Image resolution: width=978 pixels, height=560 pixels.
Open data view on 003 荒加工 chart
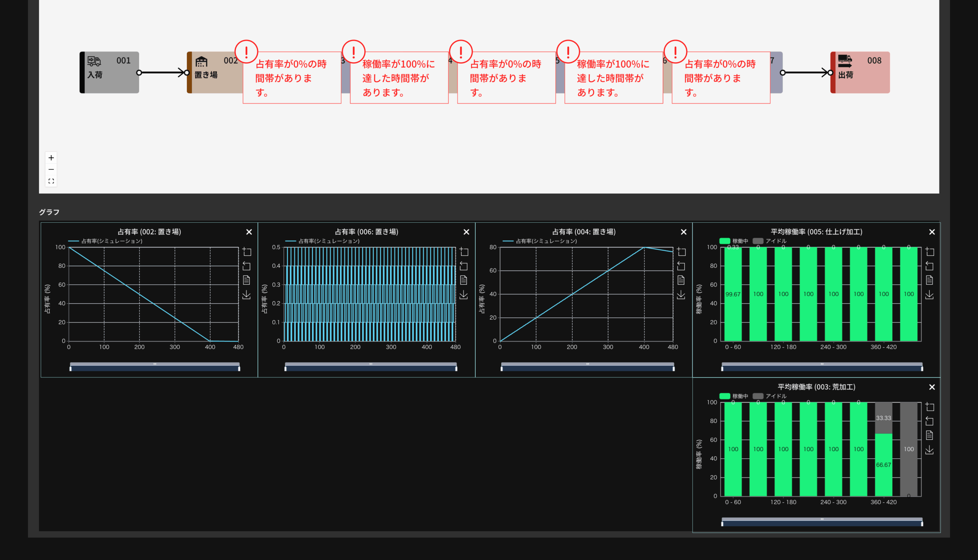click(x=929, y=435)
